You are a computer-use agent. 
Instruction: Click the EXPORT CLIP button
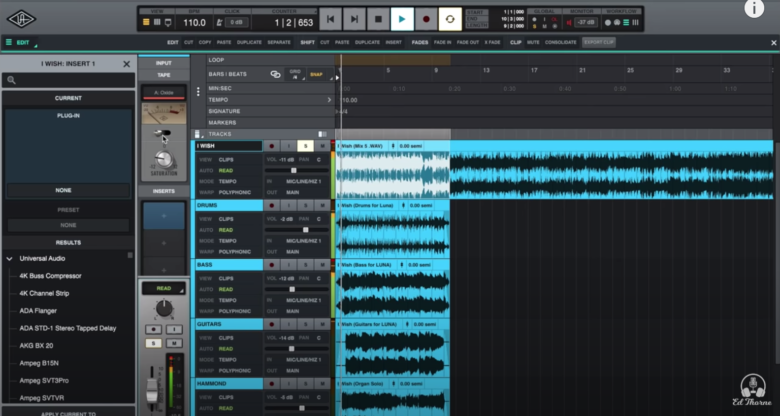click(599, 43)
